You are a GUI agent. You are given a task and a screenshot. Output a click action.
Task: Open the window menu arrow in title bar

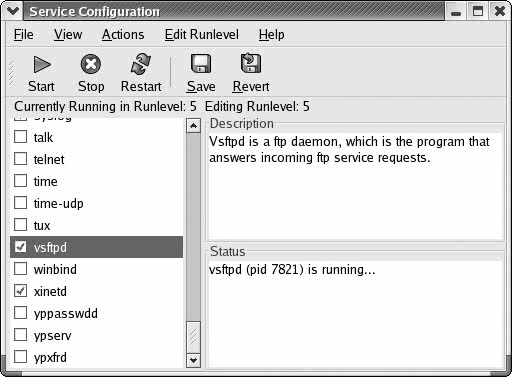pyautogui.click(x=13, y=11)
